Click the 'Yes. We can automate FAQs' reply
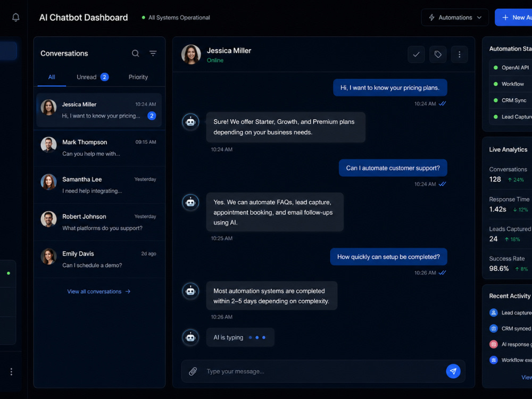 (x=275, y=212)
